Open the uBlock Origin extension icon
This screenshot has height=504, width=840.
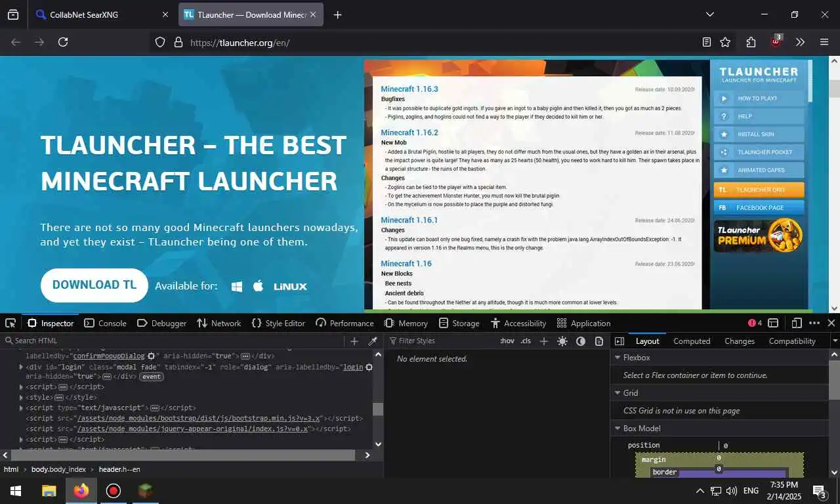[x=776, y=41]
